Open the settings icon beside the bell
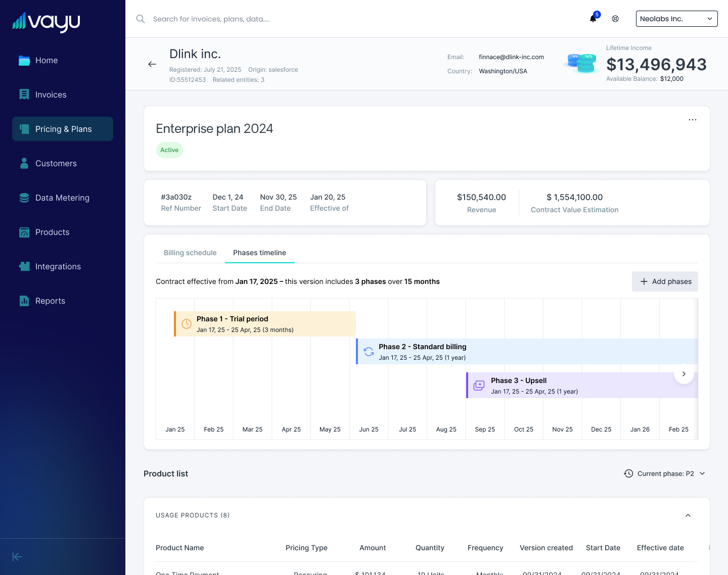This screenshot has width=728, height=575. click(615, 19)
